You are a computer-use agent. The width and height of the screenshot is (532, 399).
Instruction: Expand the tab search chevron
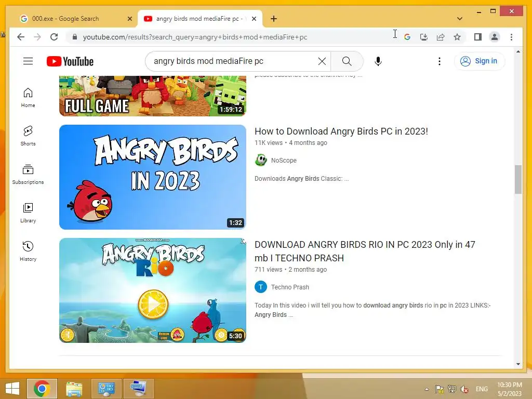(459, 19)
